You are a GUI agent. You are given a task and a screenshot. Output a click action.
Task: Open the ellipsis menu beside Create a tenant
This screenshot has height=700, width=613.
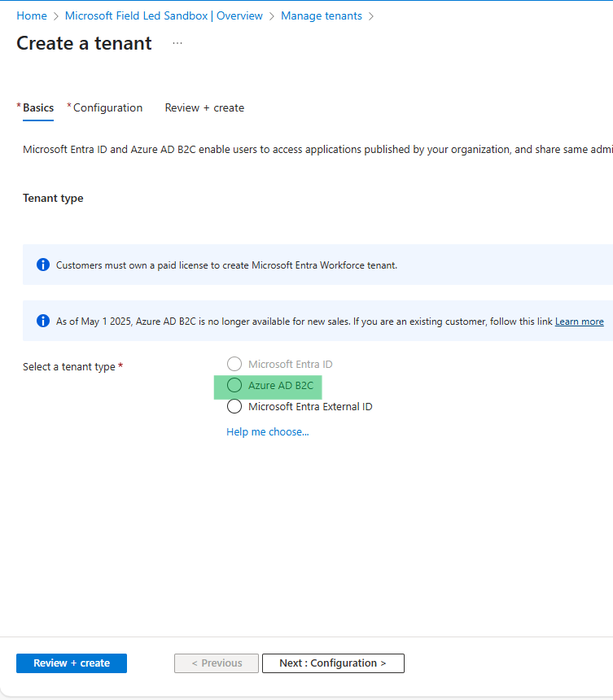[177, 43]
